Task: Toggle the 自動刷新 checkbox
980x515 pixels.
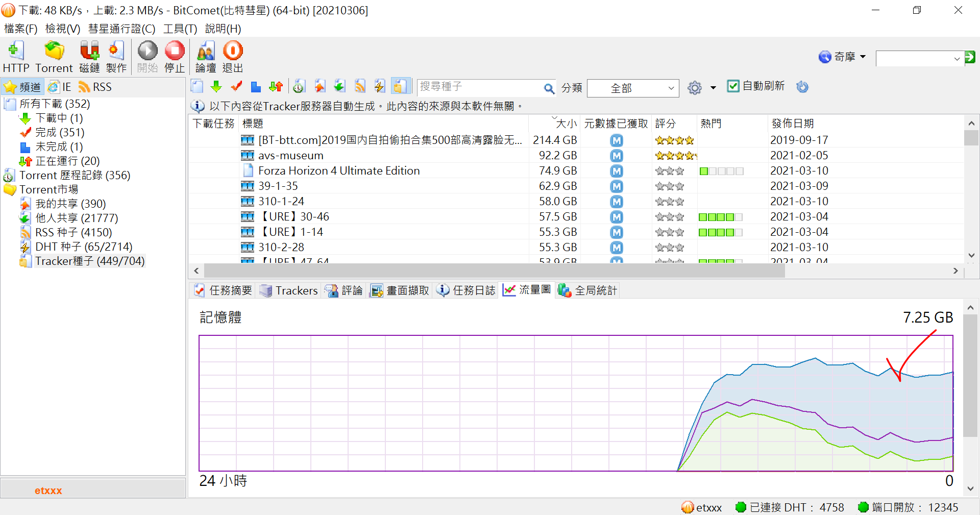Action: click(x=733, y=86)
